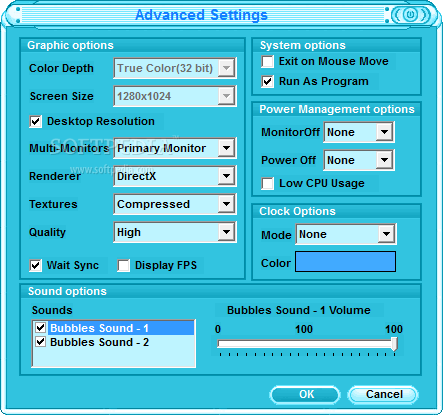The image size is (443, 415).
Task: Click the Desktop Resolution label
Action: point(101,121)
